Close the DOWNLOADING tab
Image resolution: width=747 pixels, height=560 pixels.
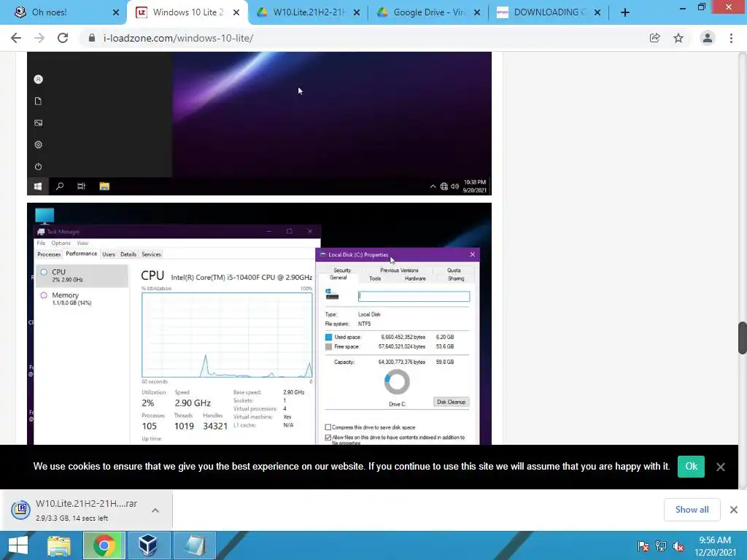pyautogui.click(x=597, y=13)
